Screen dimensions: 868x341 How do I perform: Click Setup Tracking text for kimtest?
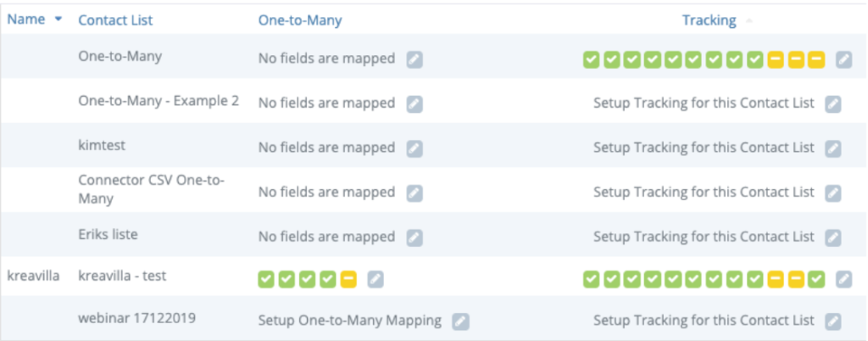pyautogui.click(x=704, y=148)
